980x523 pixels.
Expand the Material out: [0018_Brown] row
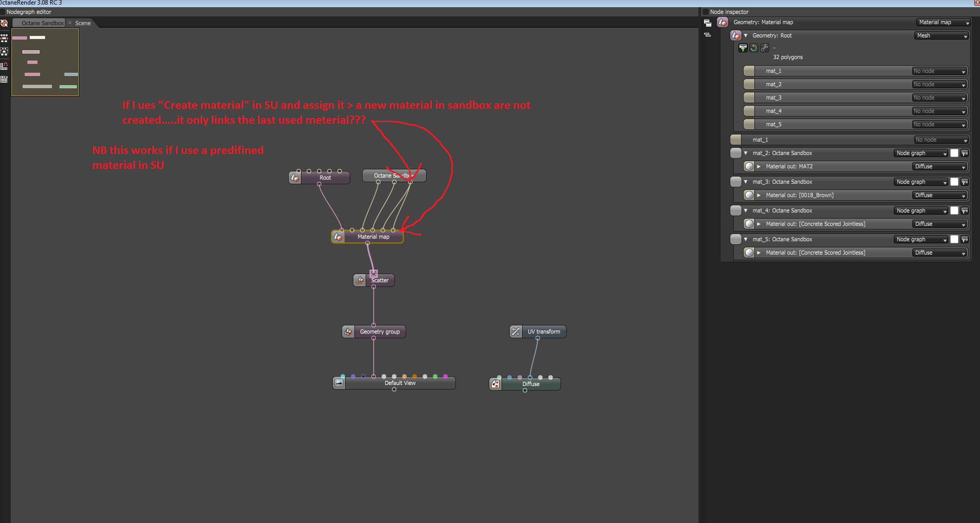[759, 195]
